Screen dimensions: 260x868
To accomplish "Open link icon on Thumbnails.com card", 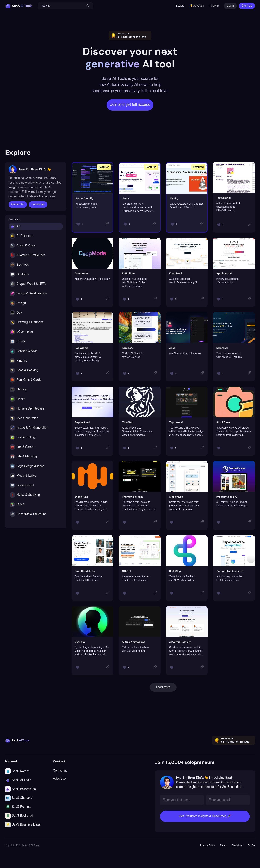I will [155, 522].
